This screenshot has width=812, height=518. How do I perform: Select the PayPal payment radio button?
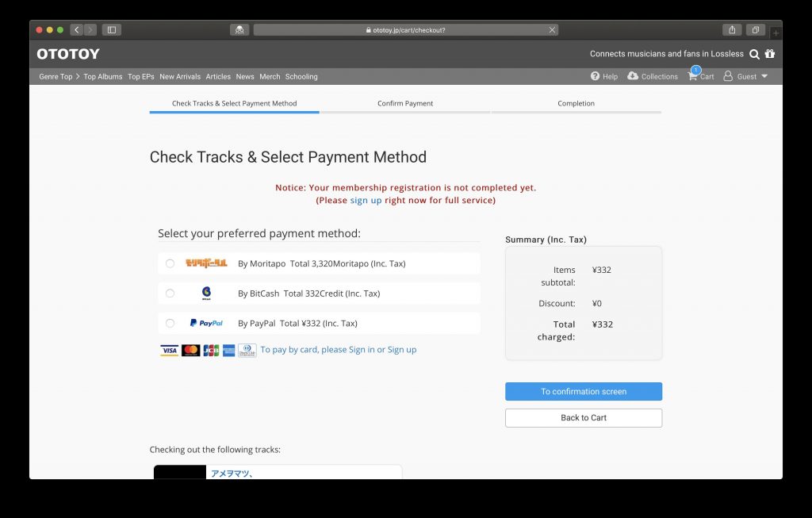pyautogui.click(x=170, y=323)
